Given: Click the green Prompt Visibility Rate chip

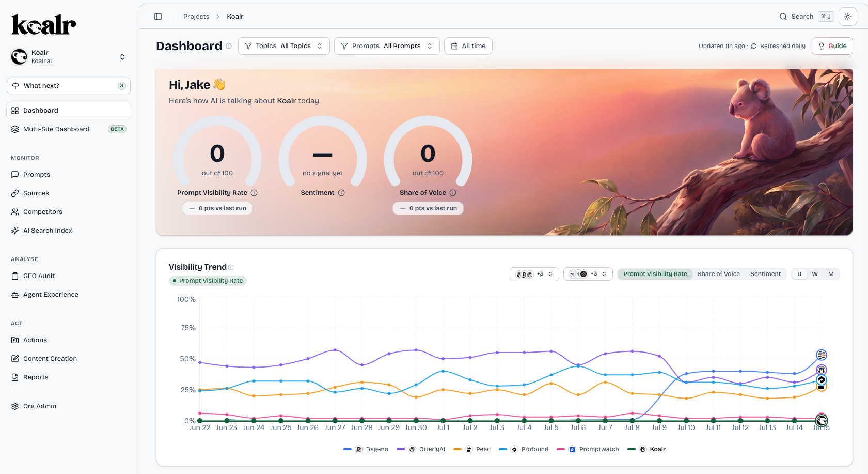Looking at the screenshot, I should [x=208, y=281].
